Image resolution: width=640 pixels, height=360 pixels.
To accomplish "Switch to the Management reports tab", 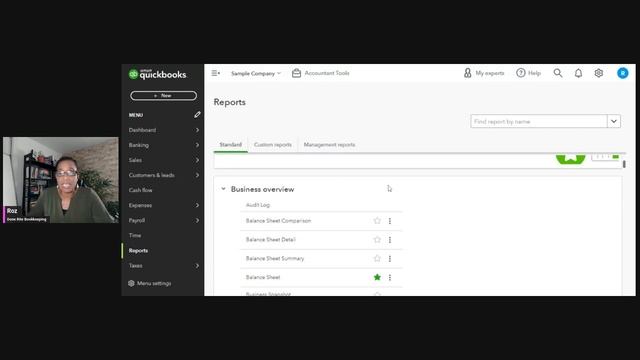I will (x=329, y=144).
